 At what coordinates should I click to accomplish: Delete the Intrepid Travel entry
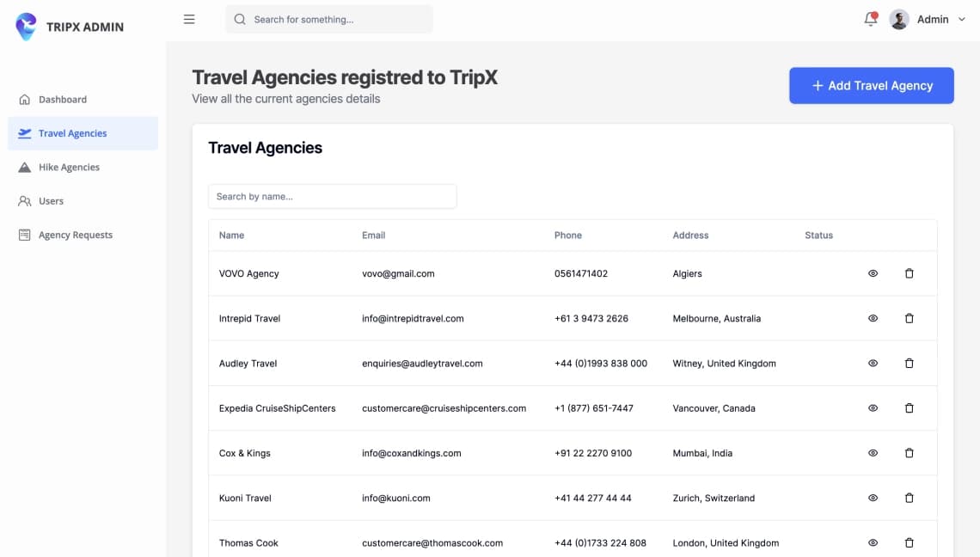(909, 318)
